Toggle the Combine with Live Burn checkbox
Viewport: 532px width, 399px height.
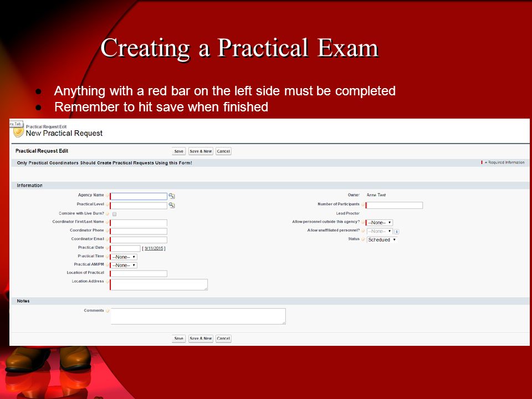click(x=114, y=214)
